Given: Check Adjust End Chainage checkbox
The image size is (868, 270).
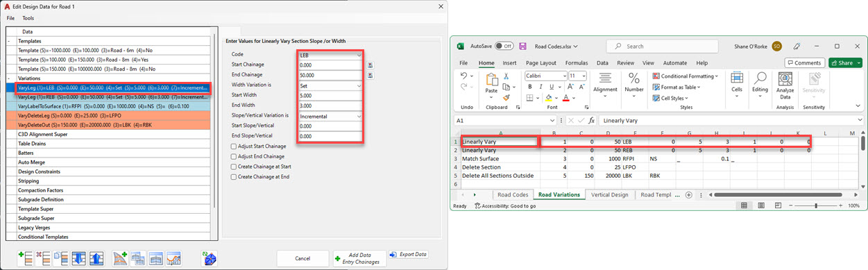Looking at the screenshot, I should click(234, 157).
